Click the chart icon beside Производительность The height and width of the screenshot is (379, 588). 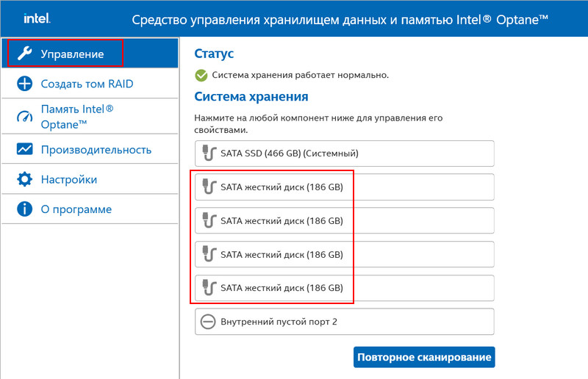click(x=25, y=149)
